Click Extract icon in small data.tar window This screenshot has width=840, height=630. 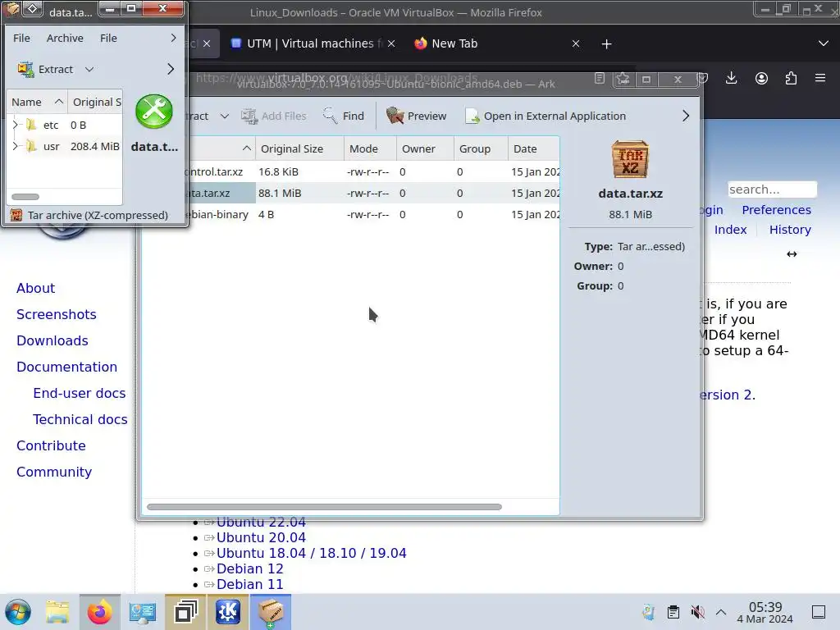pos(25,69)
